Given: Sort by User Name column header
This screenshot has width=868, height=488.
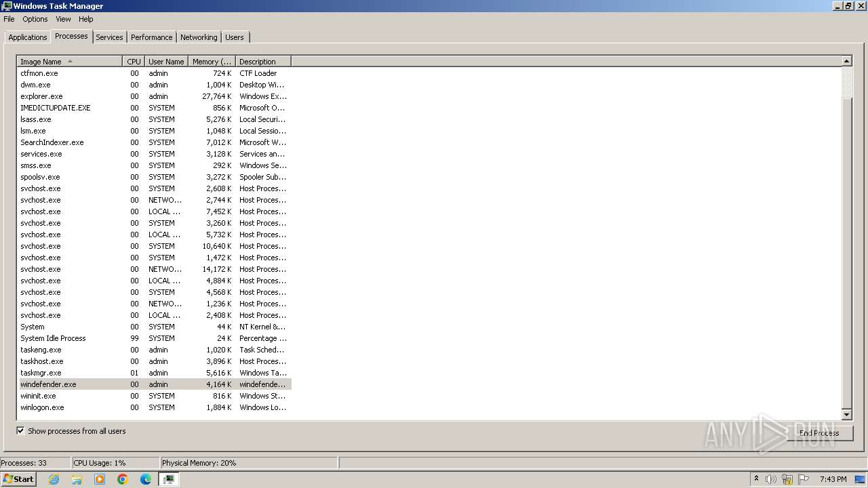Looking at the screenshot, I should [x=166, y=62].
